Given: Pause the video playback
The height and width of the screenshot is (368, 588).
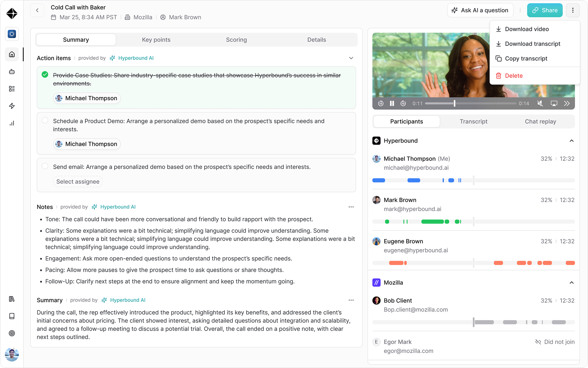Looking at the screenshot, I should click(392, 103).
